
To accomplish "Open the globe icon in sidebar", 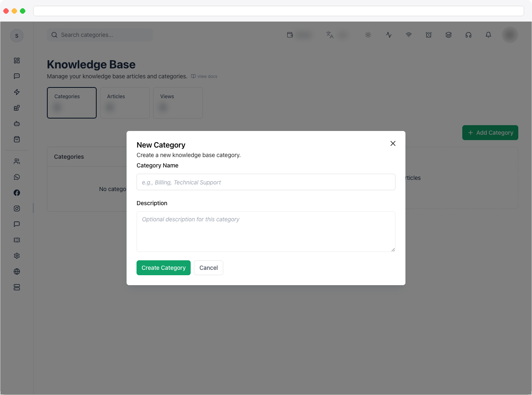I will [17, 271].
